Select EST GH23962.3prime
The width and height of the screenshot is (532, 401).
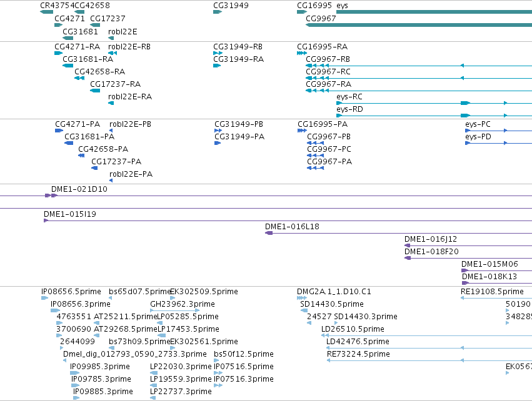[183, 304]
